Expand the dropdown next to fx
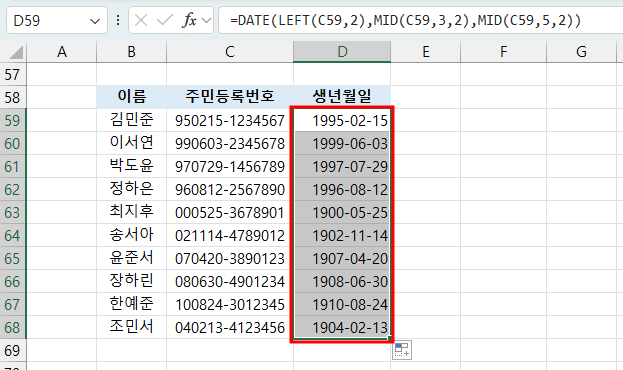Image resolution: width=623 pixels, height=370 pixels. pyautogui.click(x=206, y=20)
